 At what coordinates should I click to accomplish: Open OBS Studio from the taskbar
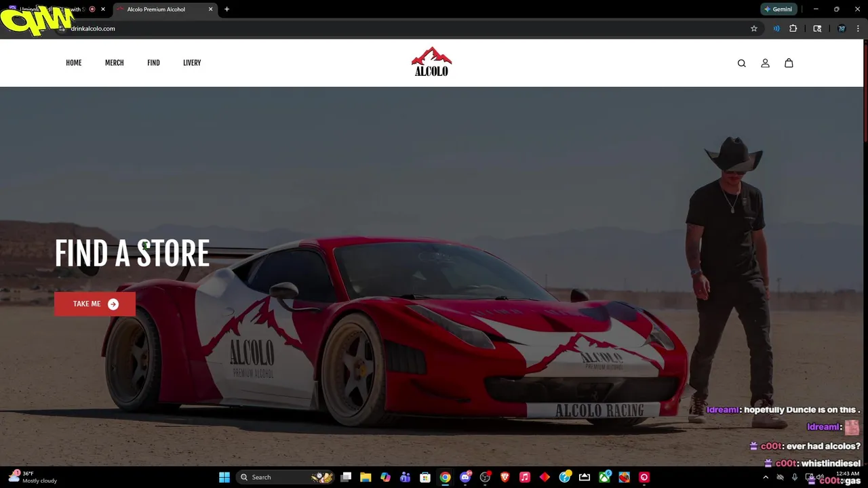(485, 477)
